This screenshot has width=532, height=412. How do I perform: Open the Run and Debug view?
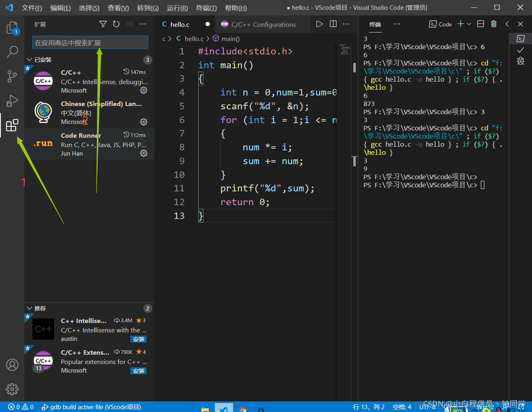click(12, 100)
